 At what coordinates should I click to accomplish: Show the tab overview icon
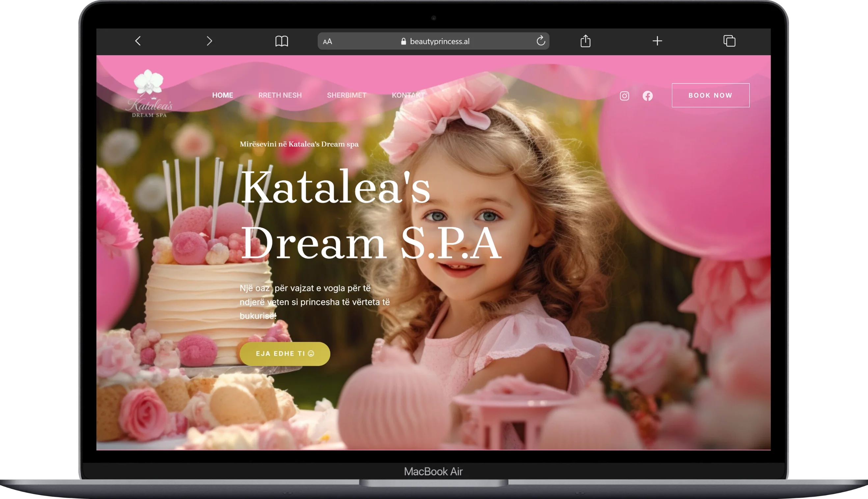(729, 41)
